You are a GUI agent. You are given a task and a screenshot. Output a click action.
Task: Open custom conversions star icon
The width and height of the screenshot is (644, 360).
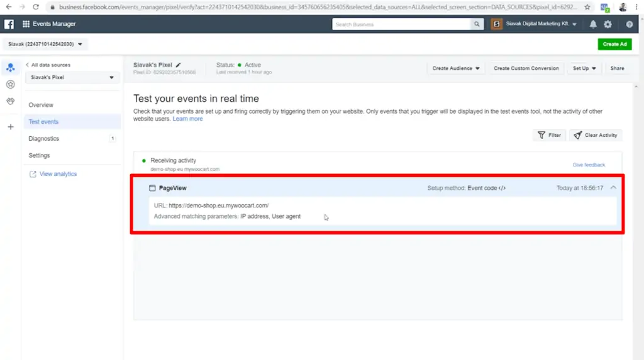pyautogui.click(x=11, y=84)
